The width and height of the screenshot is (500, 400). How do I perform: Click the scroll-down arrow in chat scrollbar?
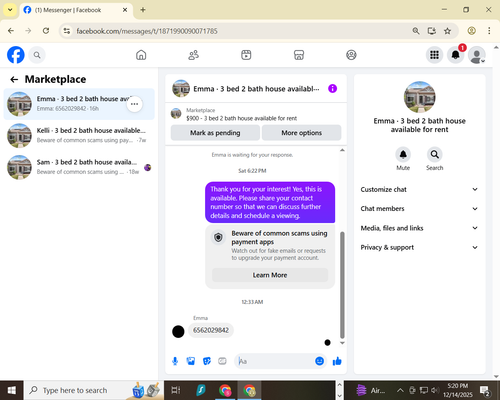pyautogui.click(x=342, y=343)
